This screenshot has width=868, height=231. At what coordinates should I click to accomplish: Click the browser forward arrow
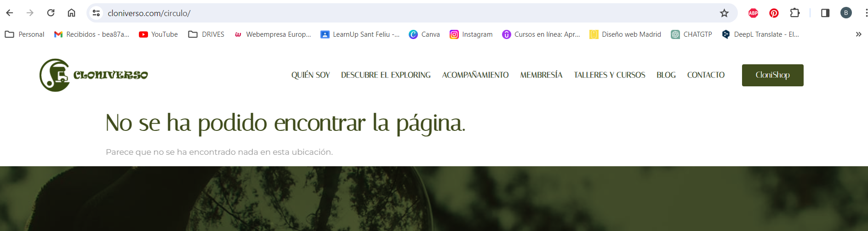pyautogui.click(x=30, y=13)
